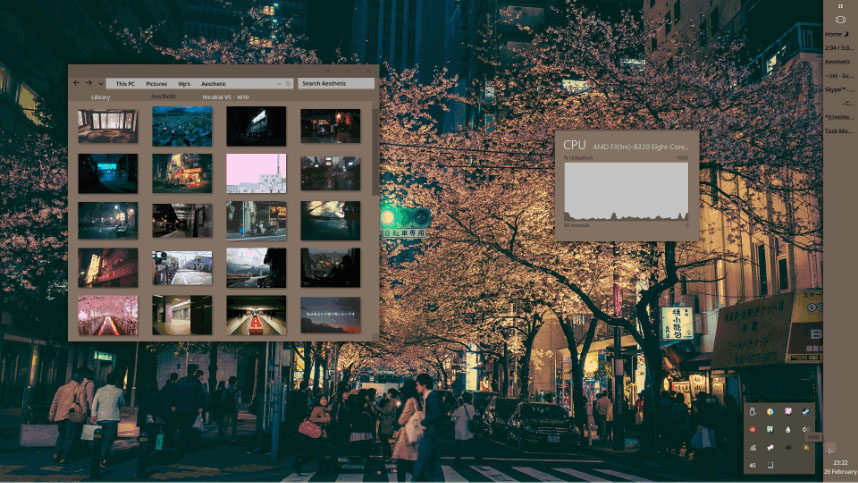Click Safely Remove Hardware USB tray icon

click(753, 411)
